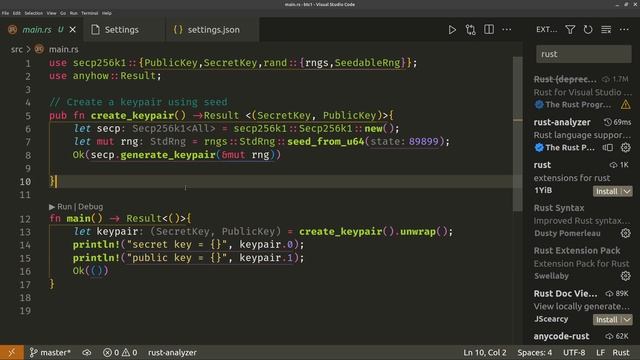Refresh the extensions list

pos(588,29)
